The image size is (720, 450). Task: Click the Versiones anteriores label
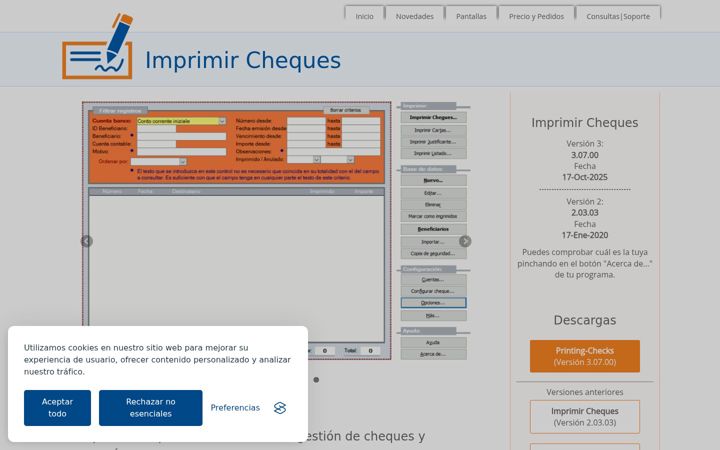pos(585,392)
